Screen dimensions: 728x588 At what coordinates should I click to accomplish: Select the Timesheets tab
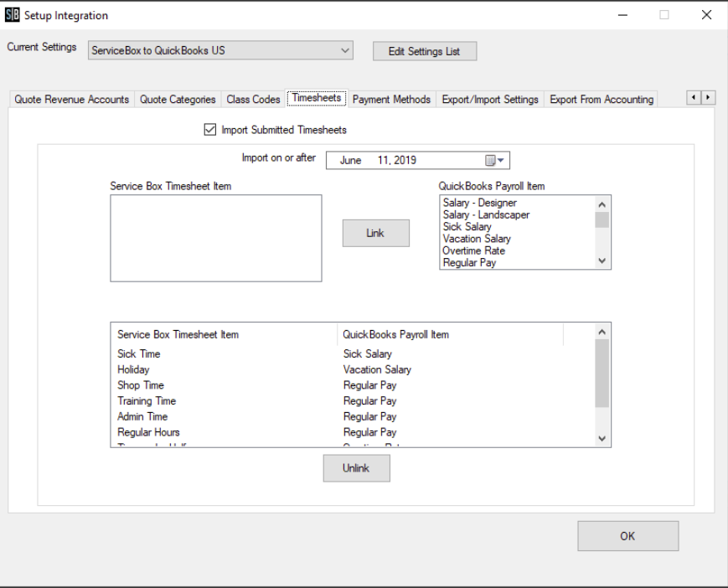(x=317, y=98)
